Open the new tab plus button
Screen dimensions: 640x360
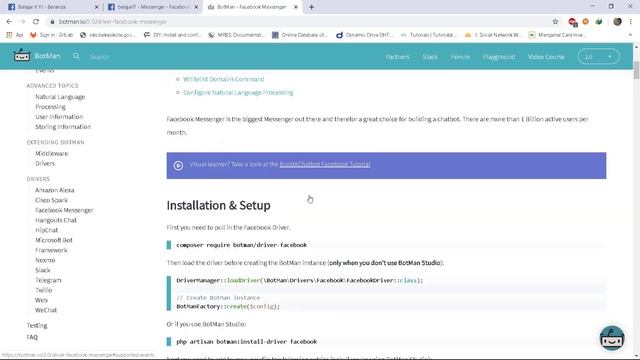[311, 7]
